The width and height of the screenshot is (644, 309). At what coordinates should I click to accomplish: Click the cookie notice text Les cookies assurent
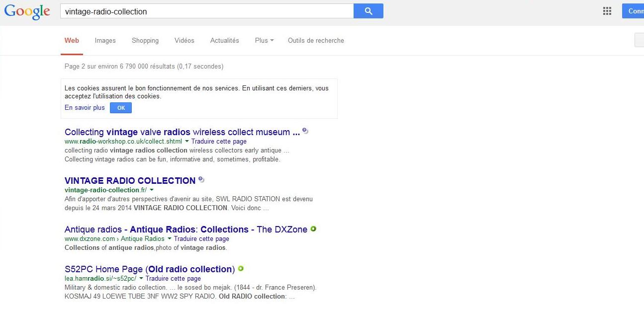coord(196,92)
